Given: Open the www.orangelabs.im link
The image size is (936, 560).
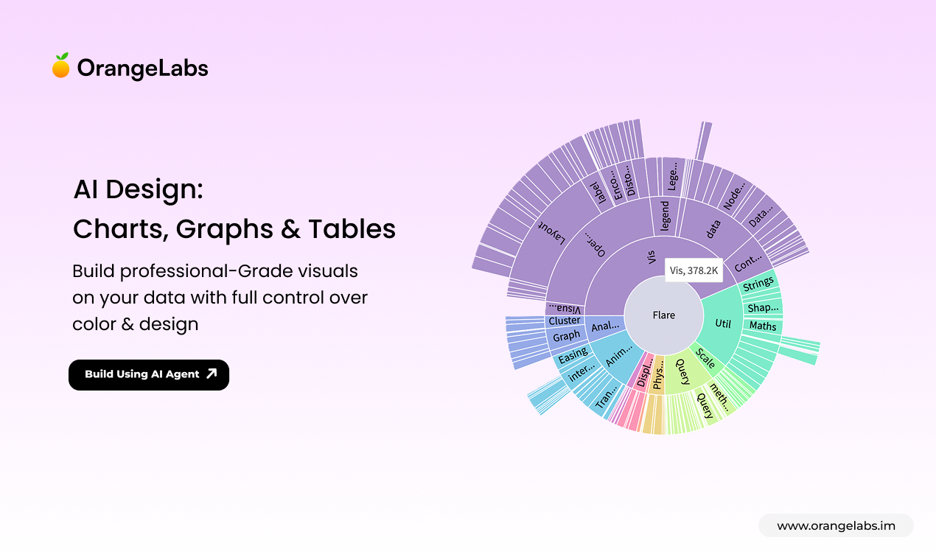Looking at the screenshot, I should 837,525.
